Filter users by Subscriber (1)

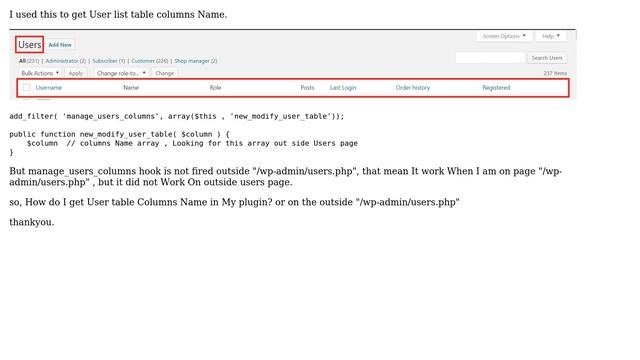[109, 61]
